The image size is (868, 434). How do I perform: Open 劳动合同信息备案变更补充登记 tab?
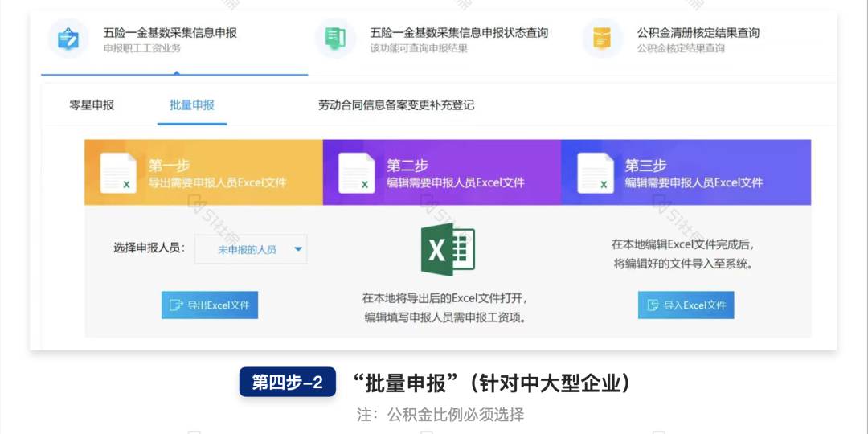pos(396,105)
